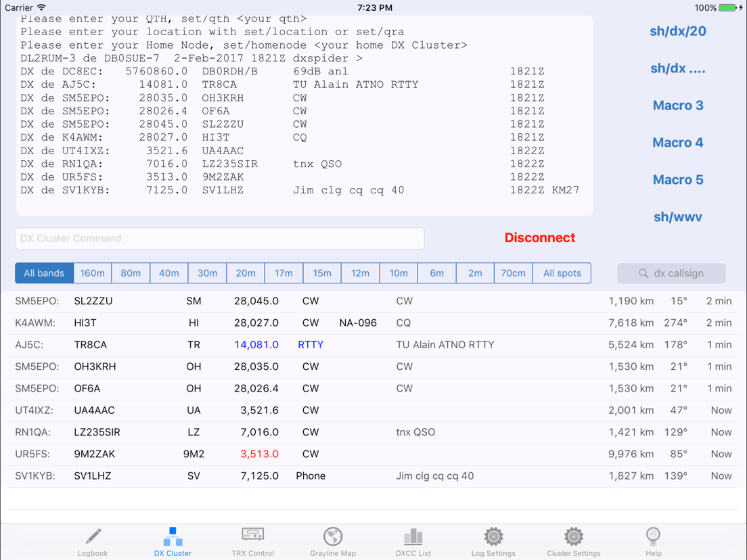The image size is (747, 560).
Task: Click the KM27 locator in terminal output
Action: click(x=566, y=190)
